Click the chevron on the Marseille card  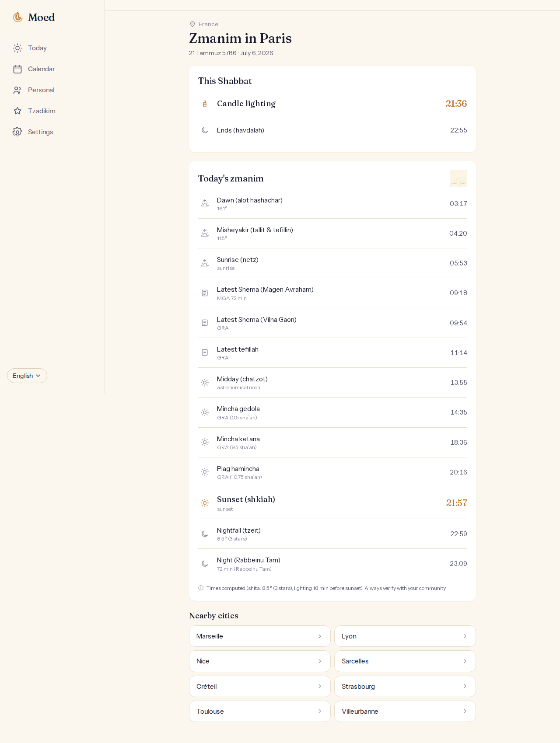coord(320,636)
